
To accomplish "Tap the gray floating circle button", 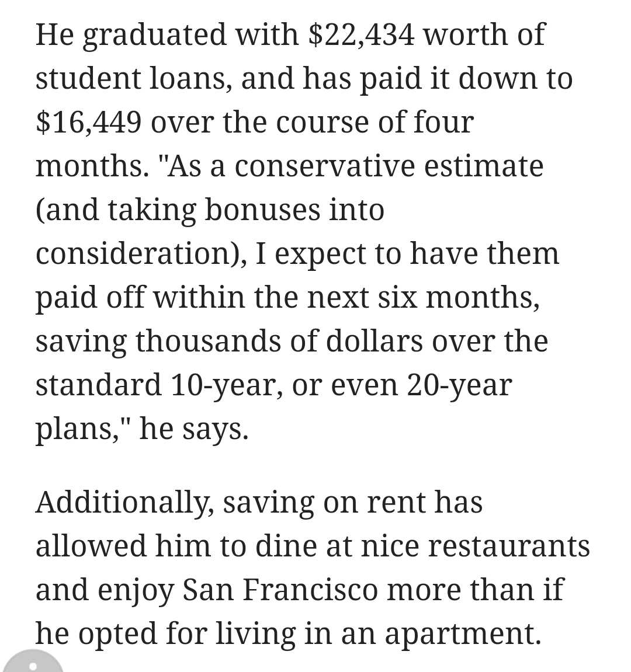I will tap(32, 662).
